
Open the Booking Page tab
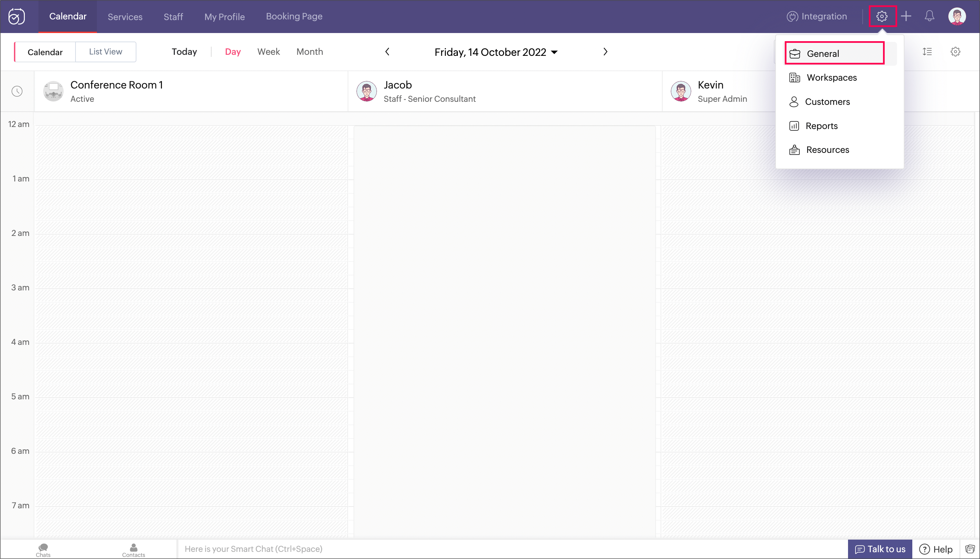[x=294, y=16]
